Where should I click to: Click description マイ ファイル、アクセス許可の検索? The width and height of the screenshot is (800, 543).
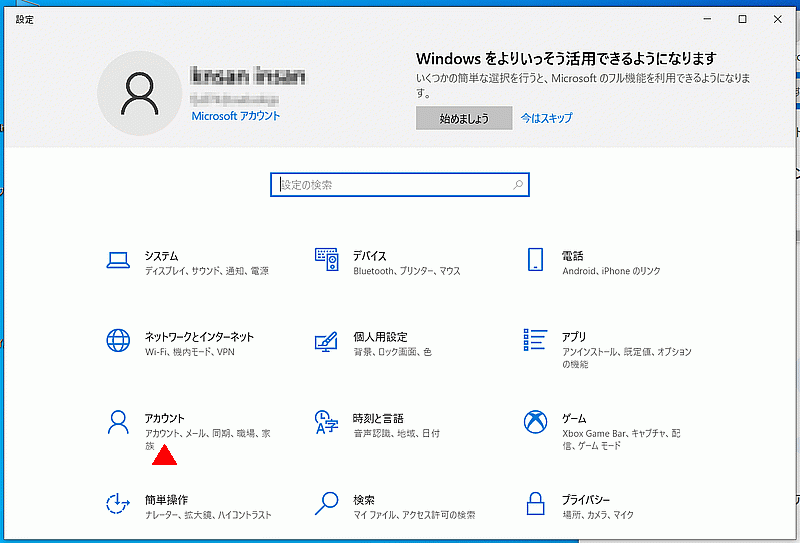coord(414,515)
